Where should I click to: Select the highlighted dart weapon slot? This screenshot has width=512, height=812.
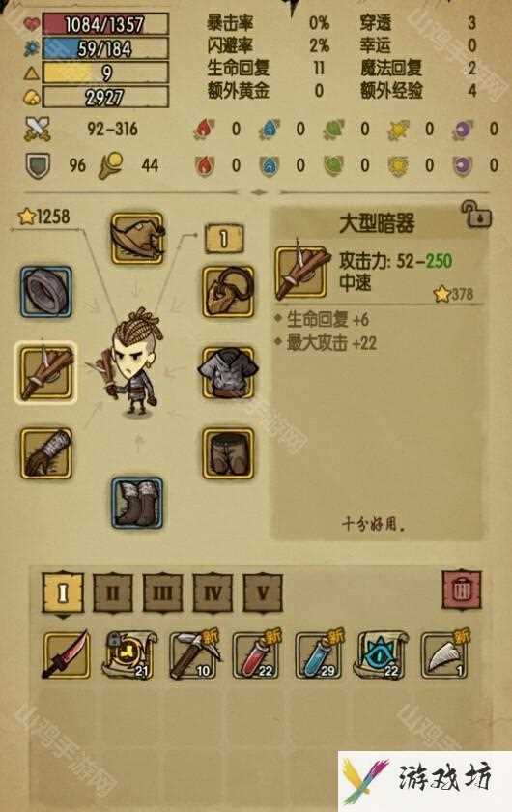tap(46, 372)
